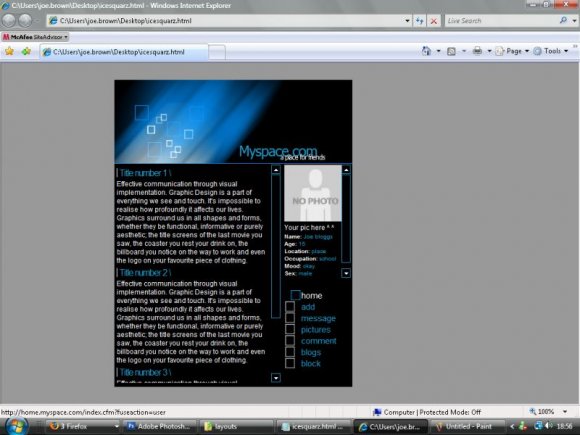The height and width of the screenshot is (435, 580).
Task: Click the Favorites star icon
Action: [9, 51]
